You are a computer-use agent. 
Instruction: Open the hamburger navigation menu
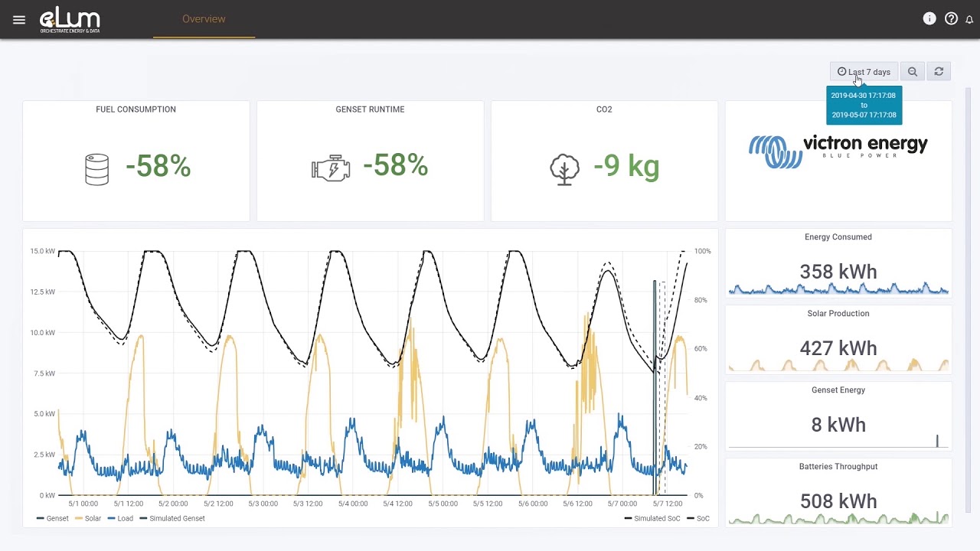pos(19,20)
